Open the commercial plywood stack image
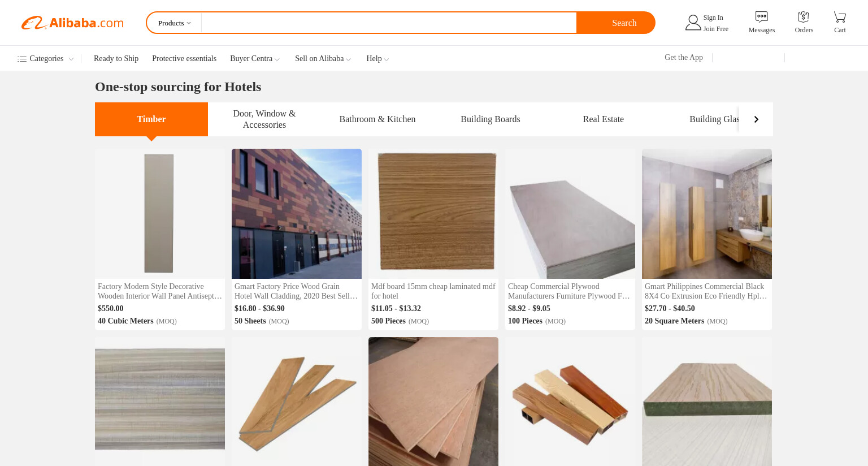868x466 pixels. point(570,214)
